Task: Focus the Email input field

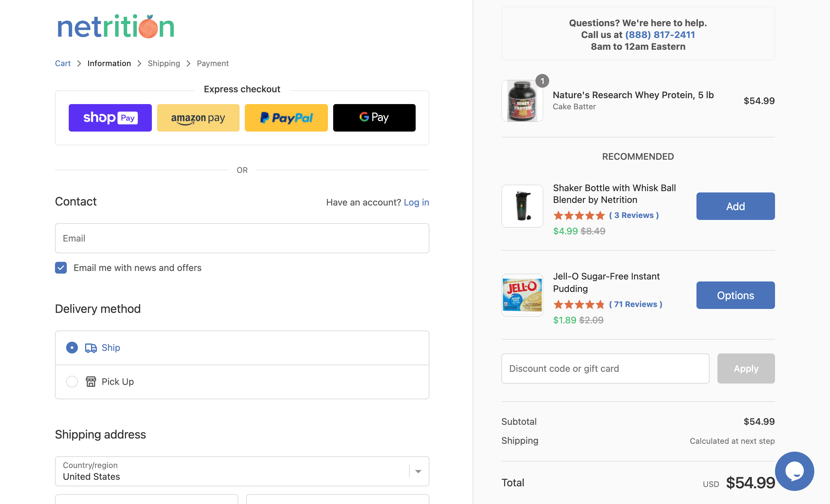Action: click(x=242, y=238)
